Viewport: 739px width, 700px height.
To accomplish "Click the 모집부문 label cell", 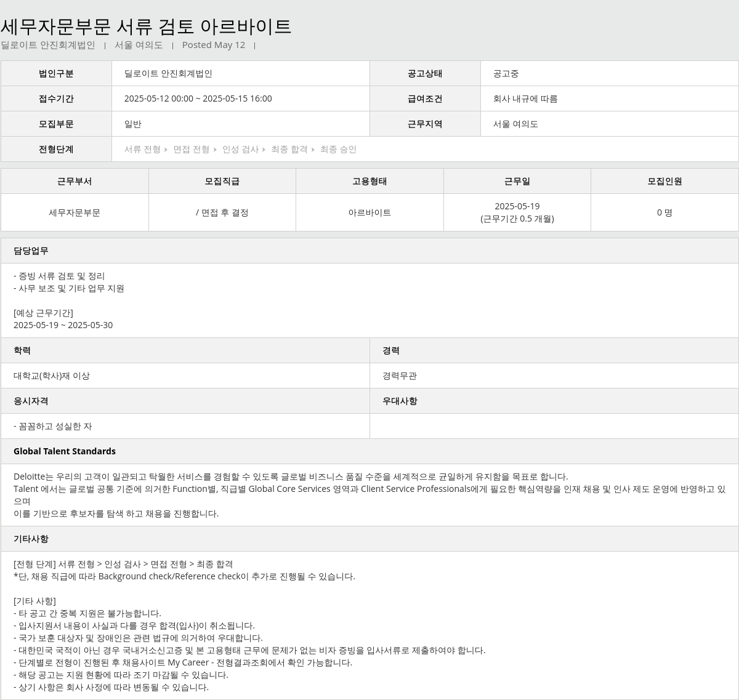I will coord(56,124).
